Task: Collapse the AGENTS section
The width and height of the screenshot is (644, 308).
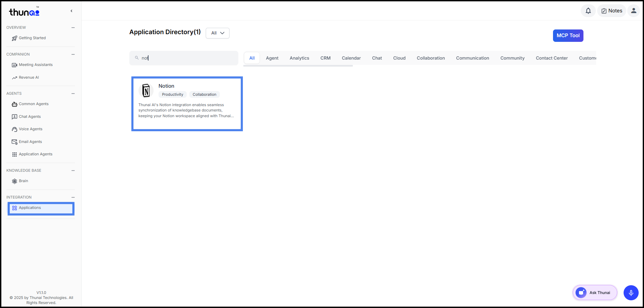Action: 73,93
